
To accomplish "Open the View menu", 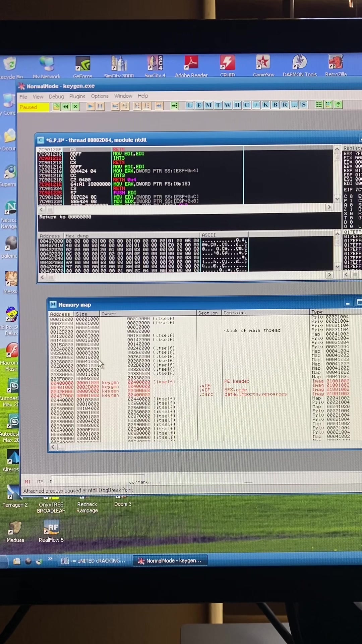I will coord(38,97).
